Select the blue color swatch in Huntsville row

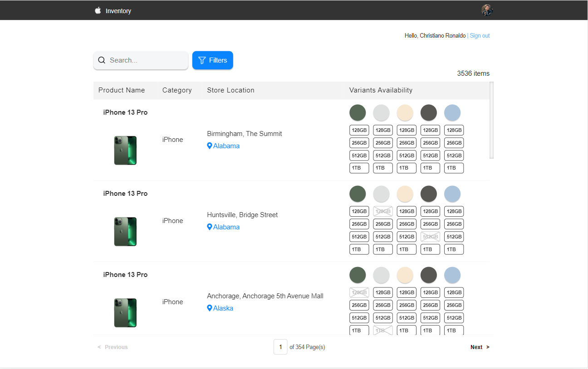click(452, 194)
